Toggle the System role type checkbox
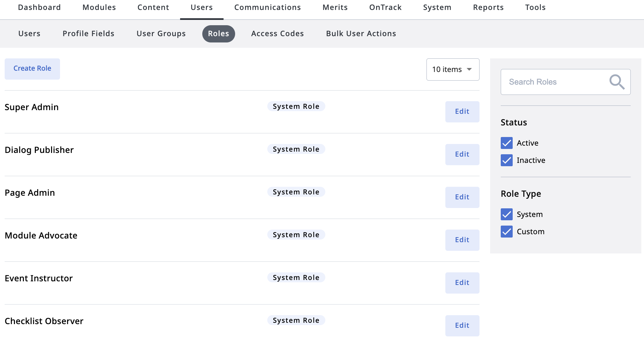Image resolution: width=644 pixels, height=347 pixels. click(507, 214)
